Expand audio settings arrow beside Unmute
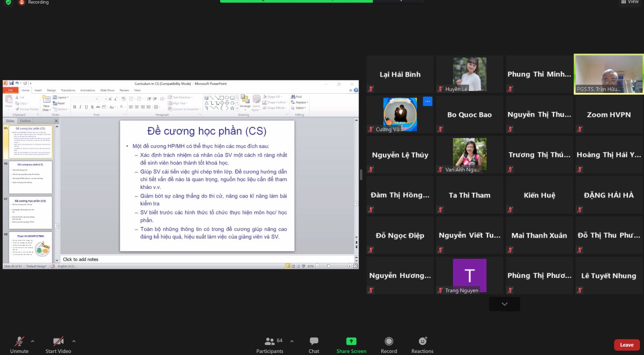 33,341
